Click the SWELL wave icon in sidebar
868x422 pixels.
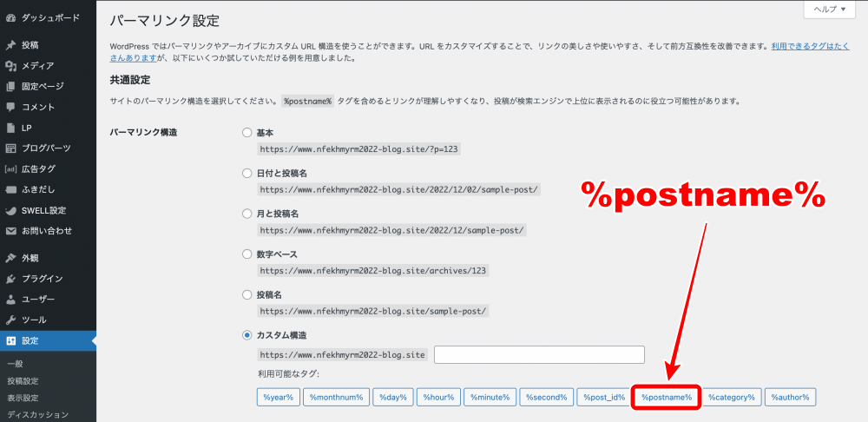[x=10, y=210]
